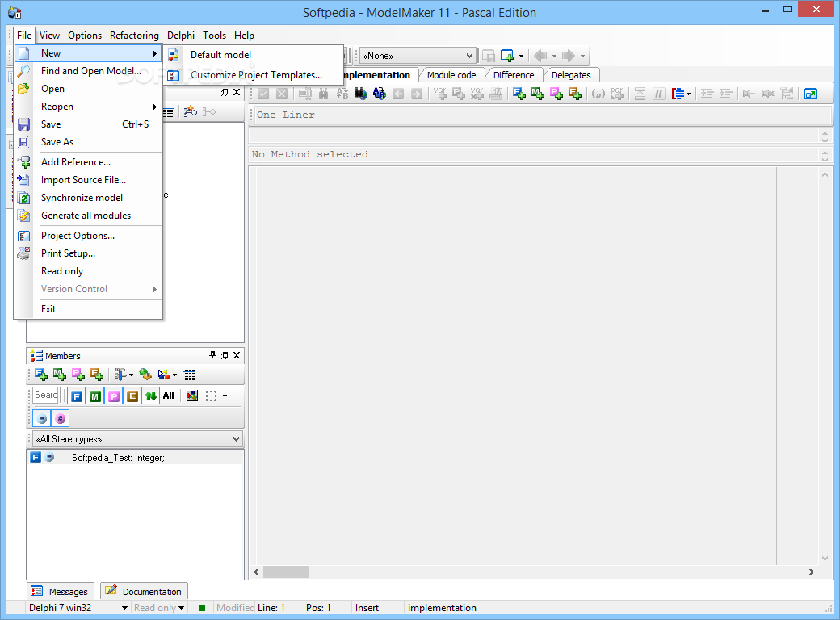Open the Refactoring menu
This screenshot has height=620, width=840.
(134, 36)
